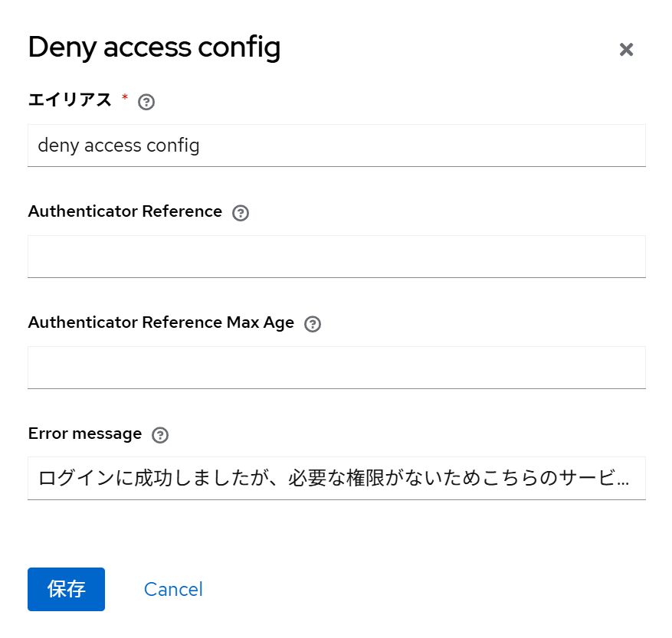
Task: Click the エイリアス field label
Action: coord(70,100)
